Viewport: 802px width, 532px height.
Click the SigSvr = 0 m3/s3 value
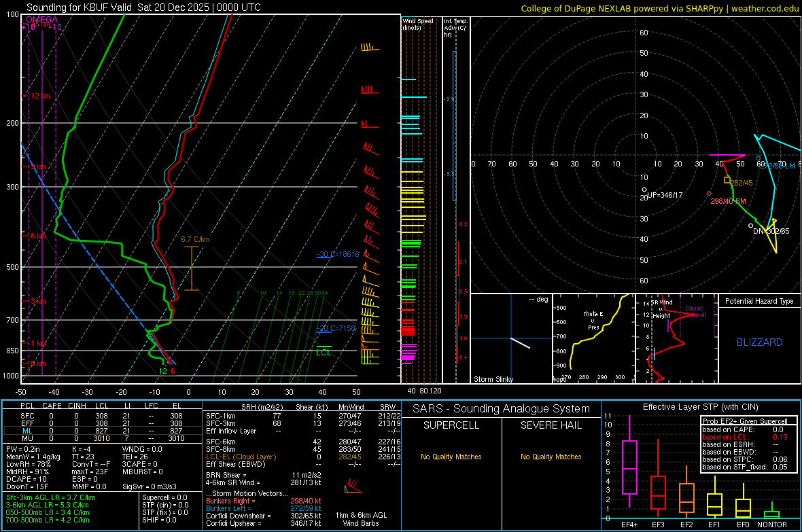coord(150,486)
